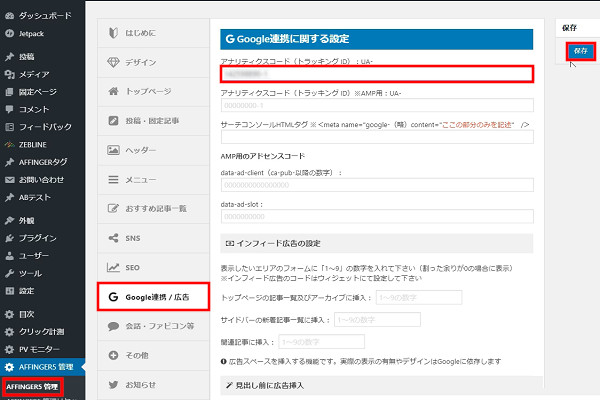Open AFFINGER5 管理 main menu item
The width and height of the screenshot is (600, 400).
coord(42,367)
